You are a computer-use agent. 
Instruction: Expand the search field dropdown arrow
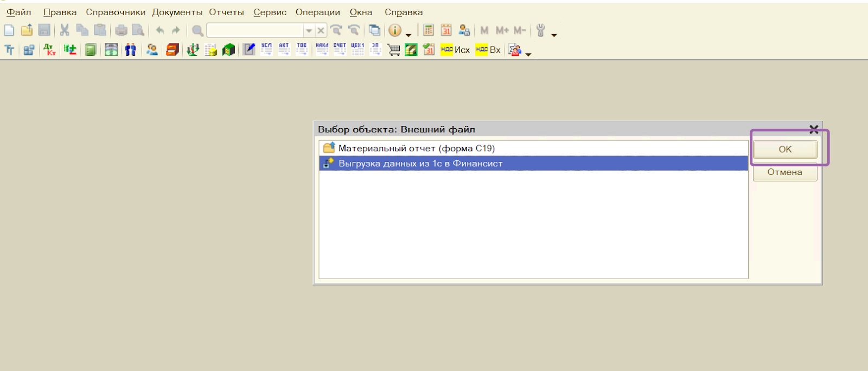pyautogui.click(x=309, y=31)
